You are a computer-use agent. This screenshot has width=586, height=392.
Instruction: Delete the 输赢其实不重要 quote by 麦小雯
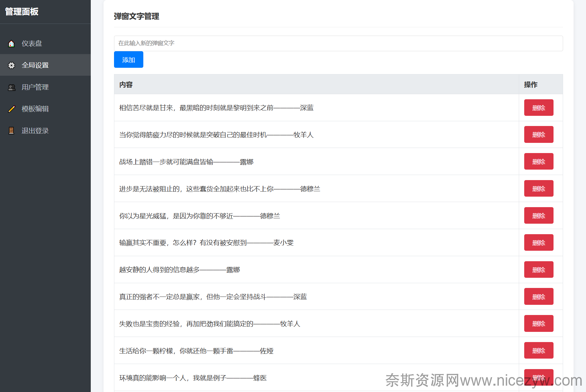point(539,243)
